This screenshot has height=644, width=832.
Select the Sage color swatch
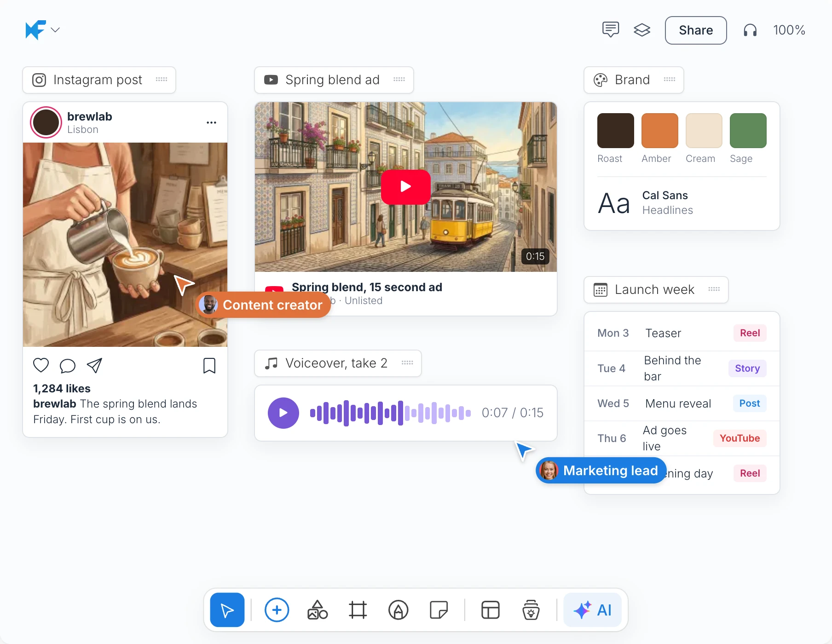pyautogui.click(x=748, y=131)
